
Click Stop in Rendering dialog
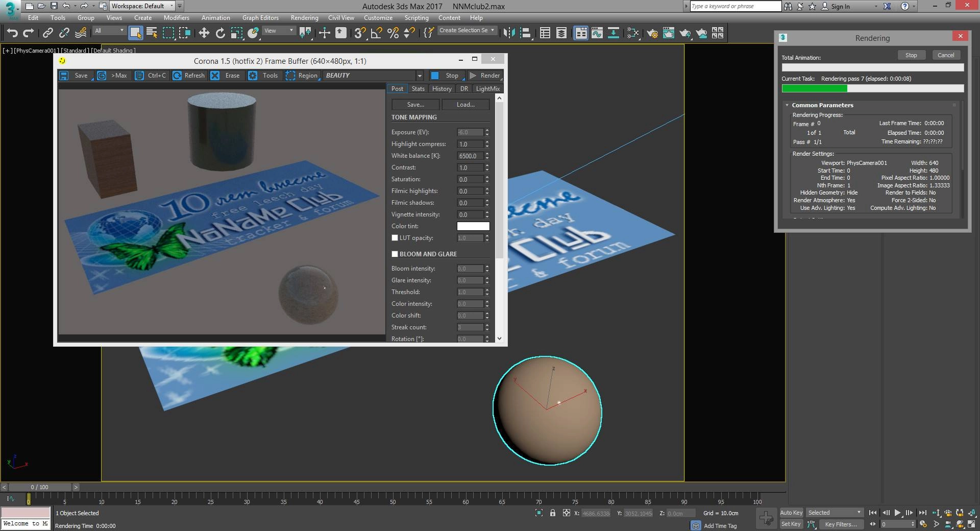tap(911, 55)
